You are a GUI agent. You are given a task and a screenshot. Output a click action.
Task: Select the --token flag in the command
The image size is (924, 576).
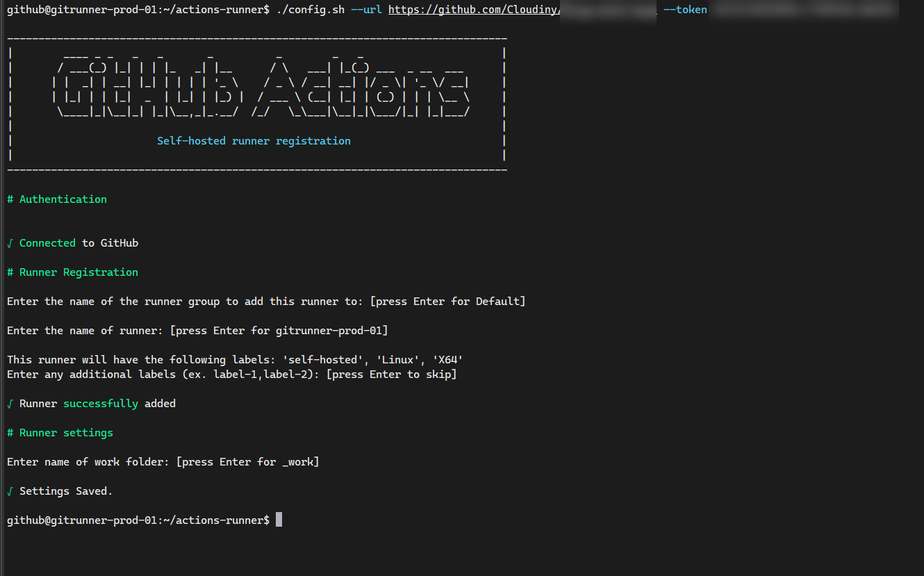click(685, 9)
